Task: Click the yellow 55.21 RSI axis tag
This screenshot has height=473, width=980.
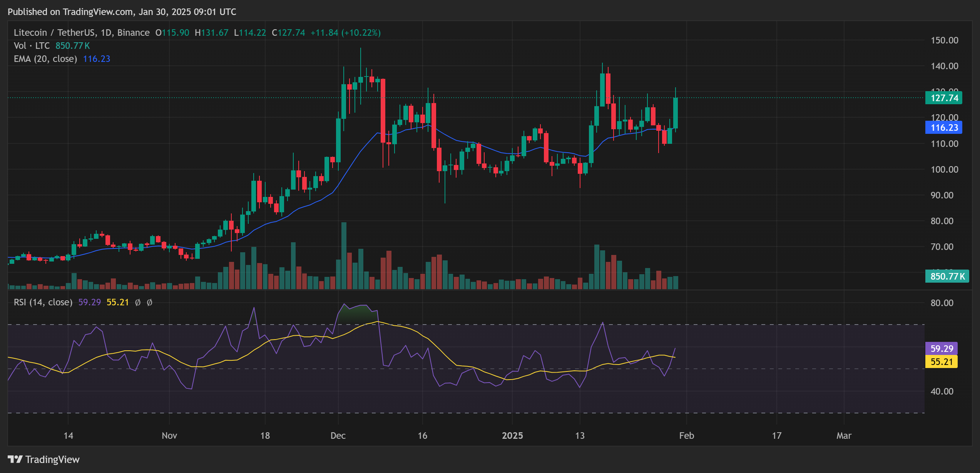Action: (x=941, y=362)
